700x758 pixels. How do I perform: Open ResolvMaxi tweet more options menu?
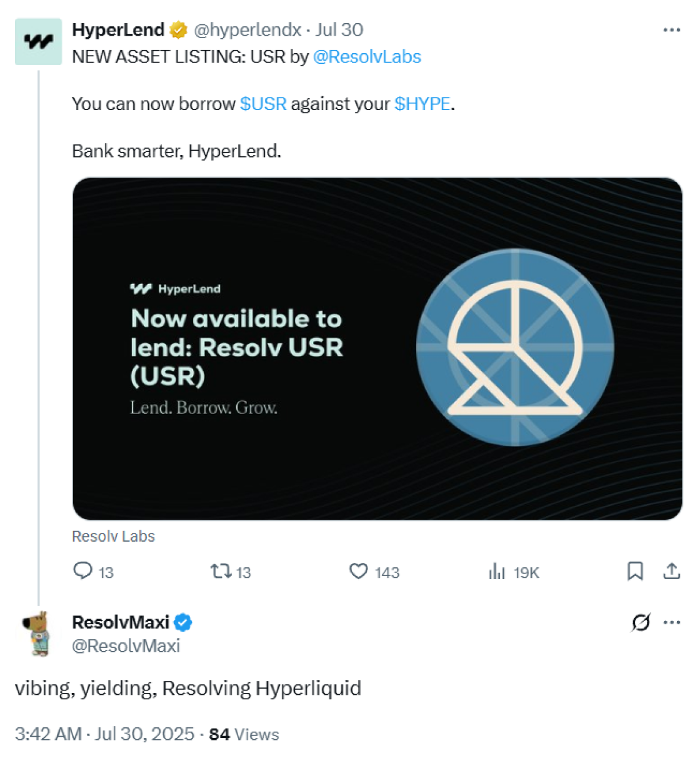(672, 622)
